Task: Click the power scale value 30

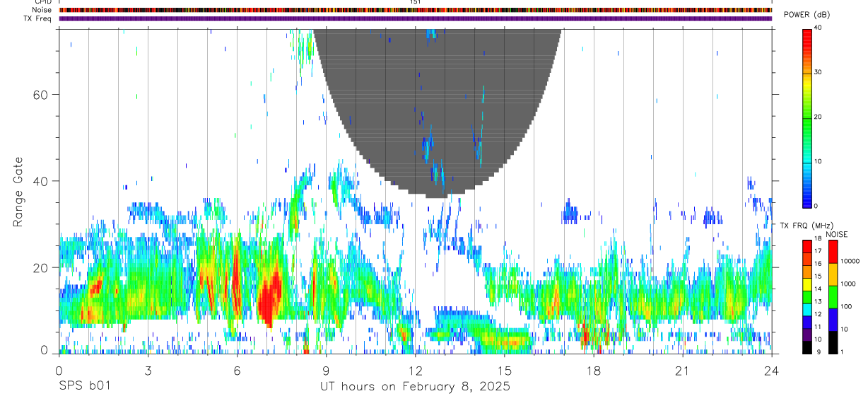Action: pyautogui.click(x=818, y=73)
